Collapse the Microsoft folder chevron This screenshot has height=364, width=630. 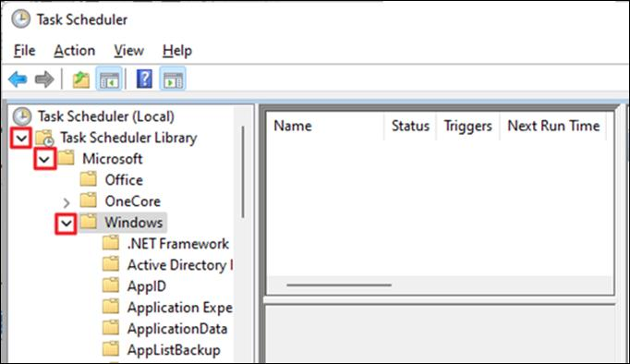[x=44, y=159]
